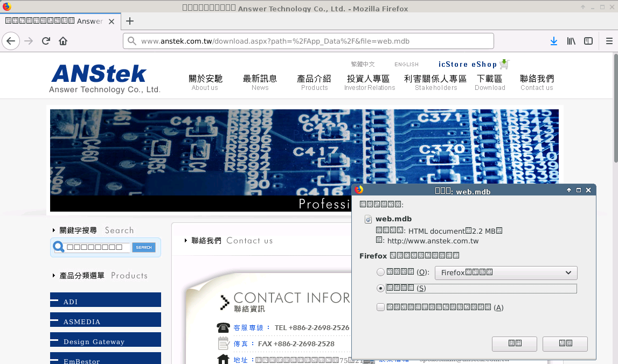Open the Contact us menu item
This screenshot has width=618, height=364.
tap(537, 83)
